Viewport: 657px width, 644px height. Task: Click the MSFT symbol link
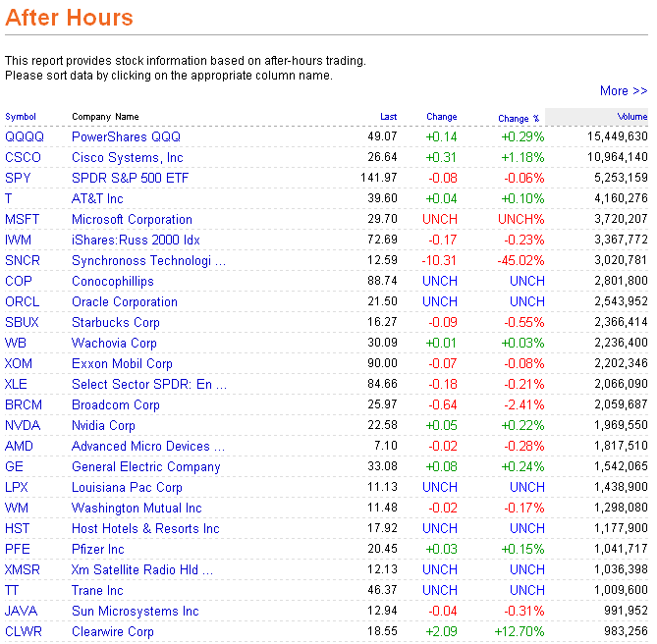click(22, 219)
